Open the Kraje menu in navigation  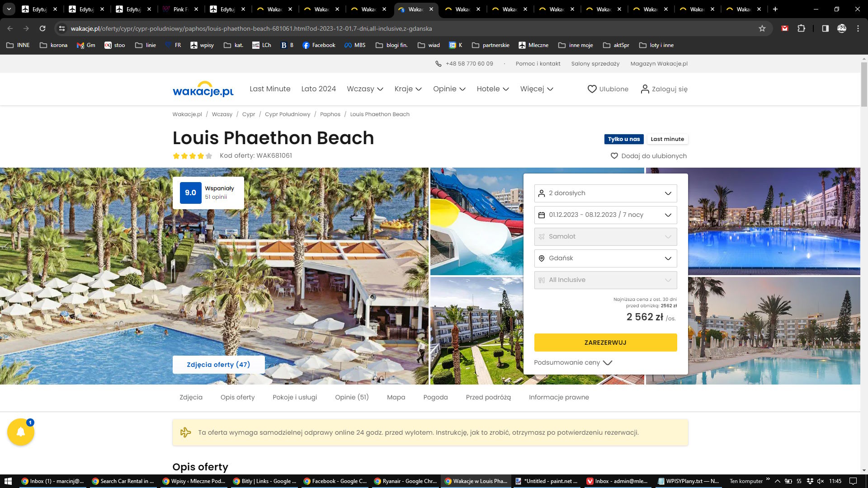pos(408,89)
